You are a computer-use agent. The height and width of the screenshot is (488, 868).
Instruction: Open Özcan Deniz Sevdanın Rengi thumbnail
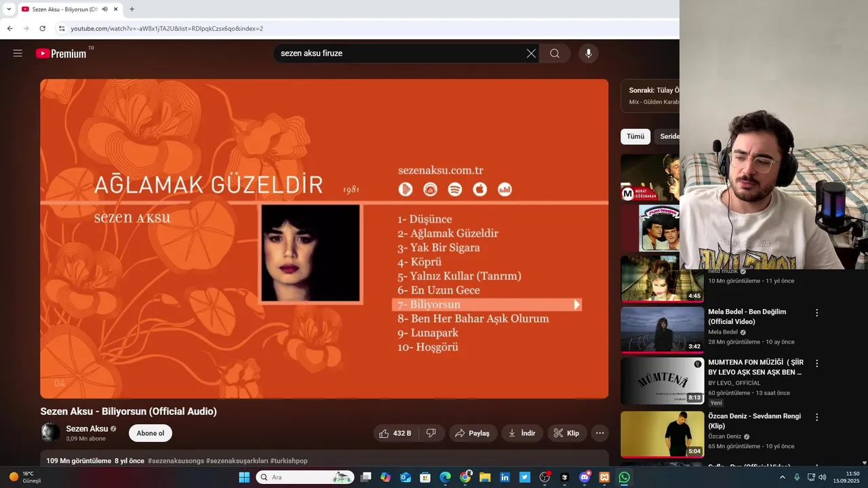click(x=663, y=434)
